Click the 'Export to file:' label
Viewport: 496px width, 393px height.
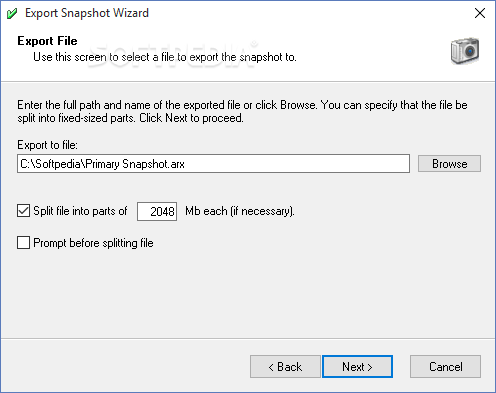point(47,145)
